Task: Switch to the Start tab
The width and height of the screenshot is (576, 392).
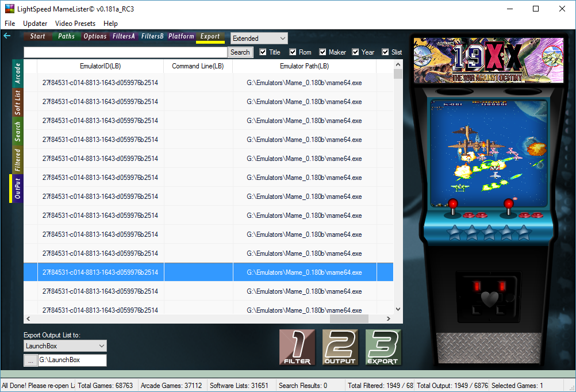Action: point(37,36)
